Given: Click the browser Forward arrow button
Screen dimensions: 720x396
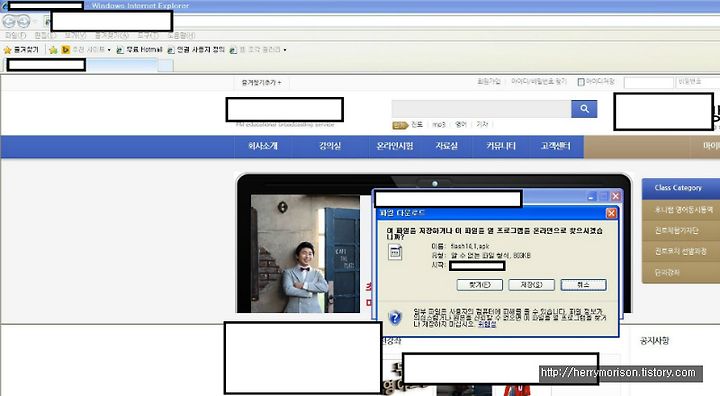Looking at the screenshot, I should pos(24,22).
